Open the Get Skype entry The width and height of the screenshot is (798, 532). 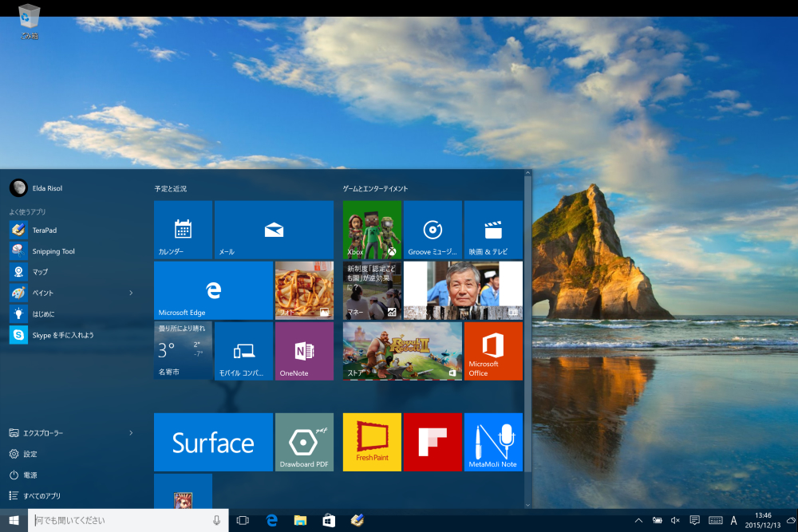coord(71,335)
